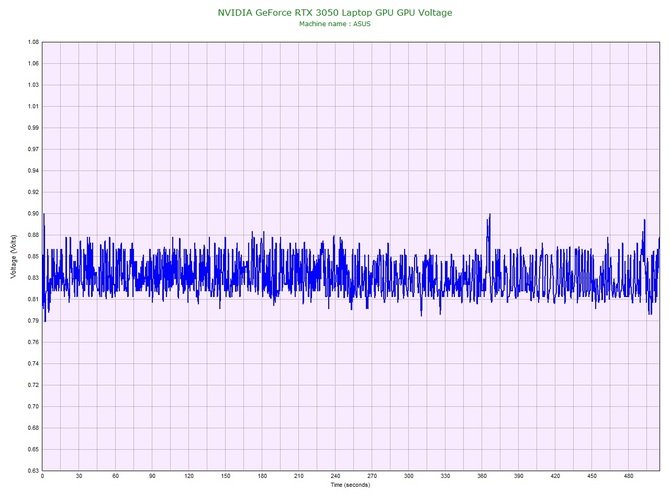Select the 360 seconds time axis mark
The width and height of the screenshot is (670, 502).
483,477
